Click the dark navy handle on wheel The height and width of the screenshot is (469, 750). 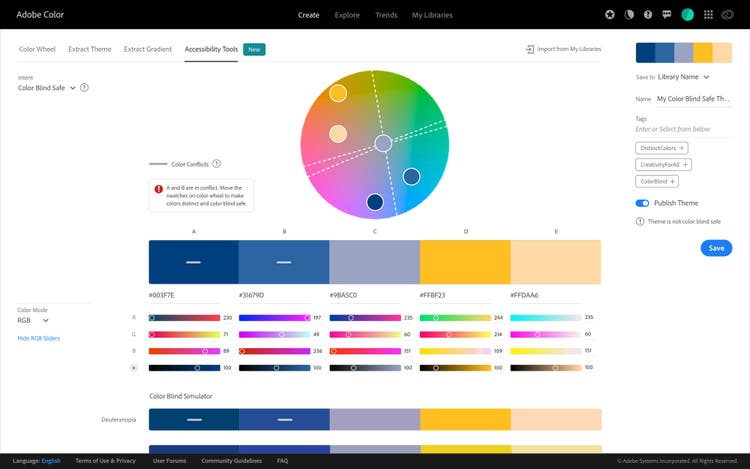[x=375, y=202]
